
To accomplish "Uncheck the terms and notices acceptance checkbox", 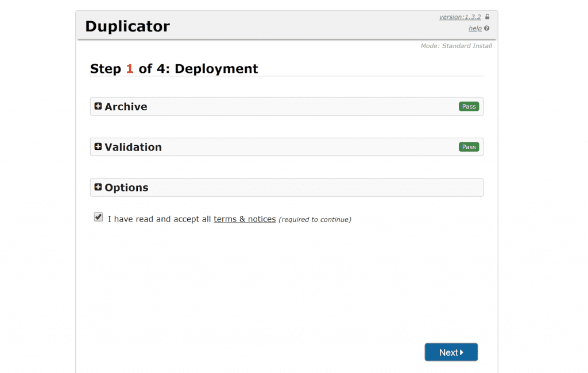I will tap(98, 217).
